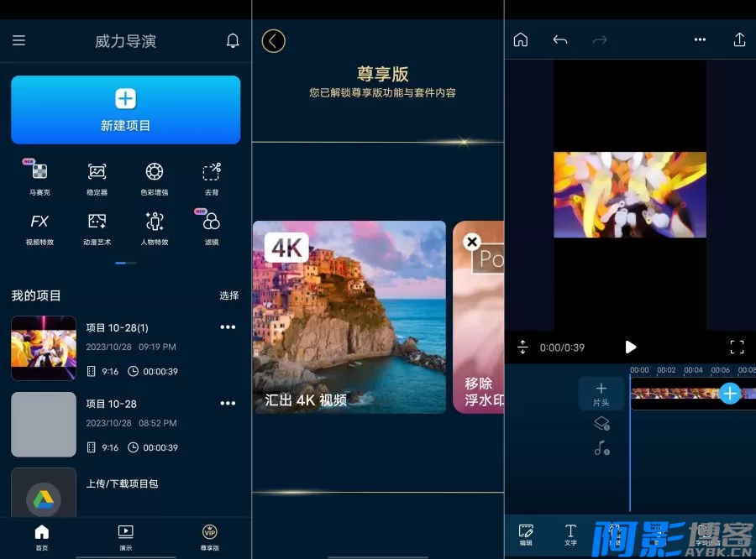The width and height of the screenshot is (756, 559).
Task: Open options for 项目 10-28 project
Action: tap(228, 404)
